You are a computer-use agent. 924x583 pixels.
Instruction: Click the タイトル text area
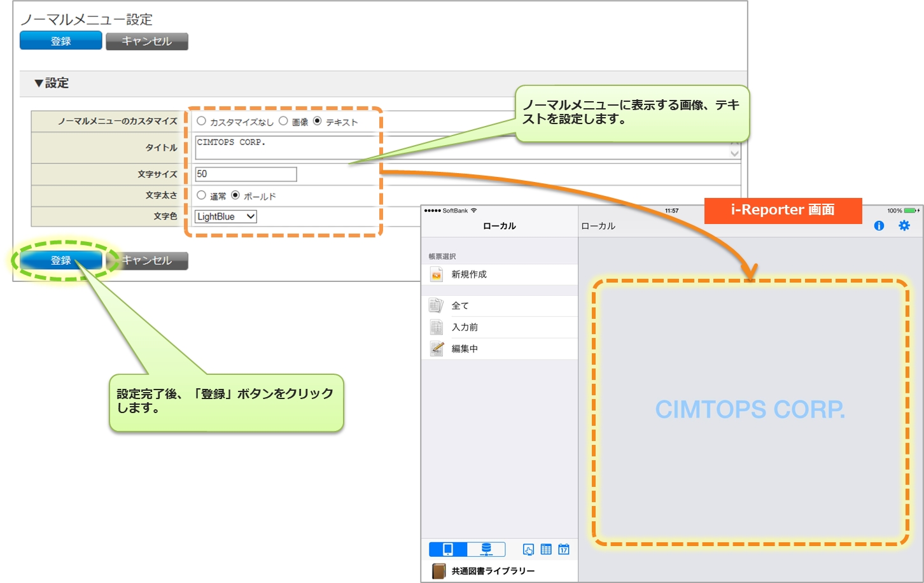(468, 147)
